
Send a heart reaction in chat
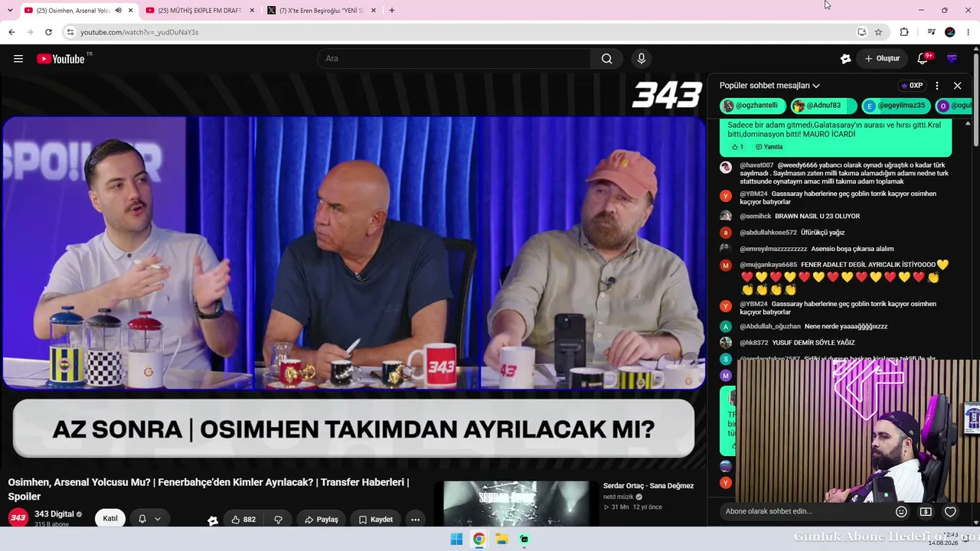pos(950,511)
